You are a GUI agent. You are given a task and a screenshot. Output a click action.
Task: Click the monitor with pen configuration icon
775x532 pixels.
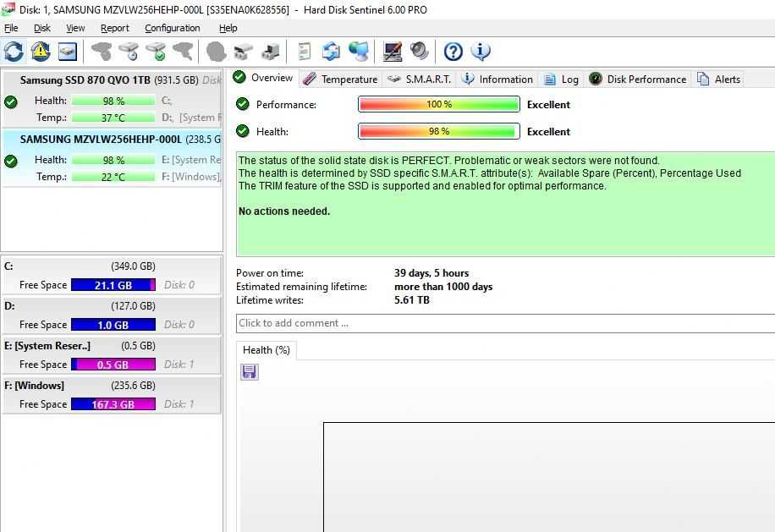(x=393, y=52)
